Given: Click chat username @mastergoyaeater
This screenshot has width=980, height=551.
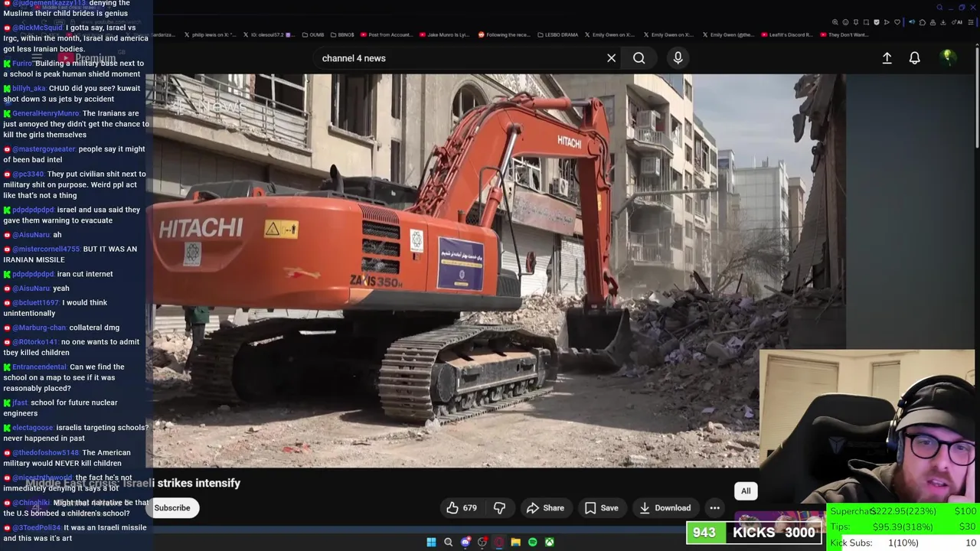Looking at the screenshot, I should tap(44, 149).
